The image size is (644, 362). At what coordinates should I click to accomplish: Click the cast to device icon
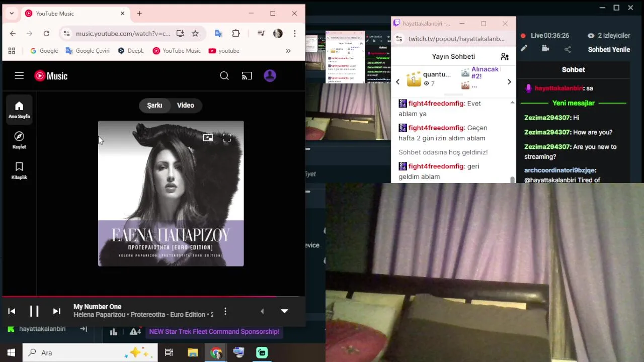pyautogui.click(x=247, y=76)
